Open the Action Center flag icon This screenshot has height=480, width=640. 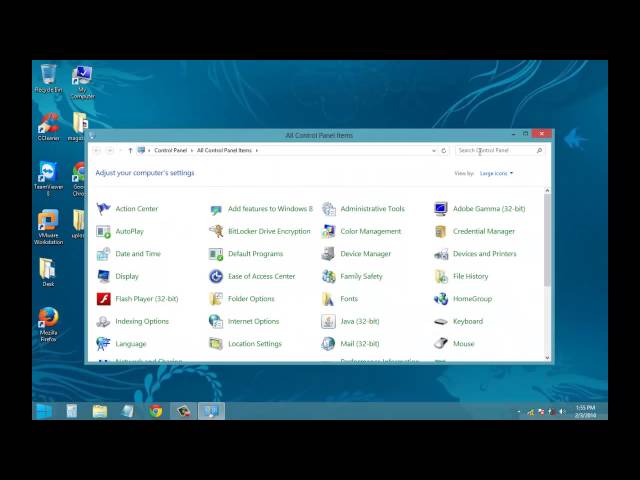[103, 209]
